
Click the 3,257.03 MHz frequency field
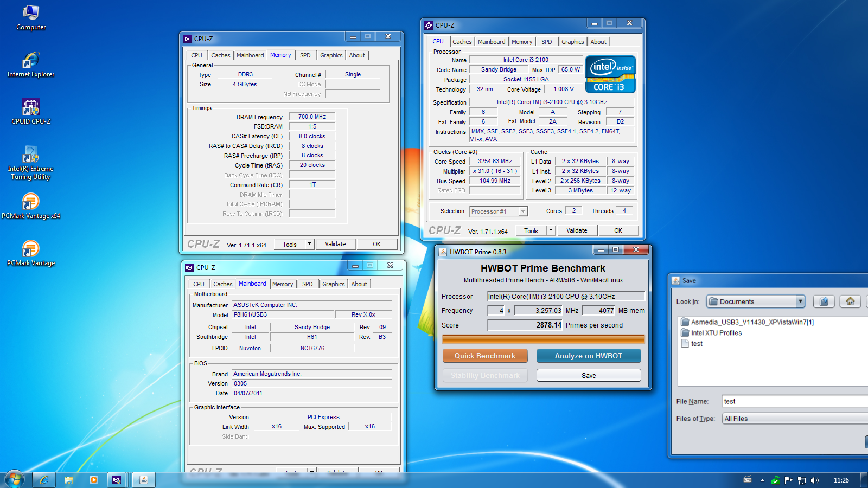pos(539,310)
